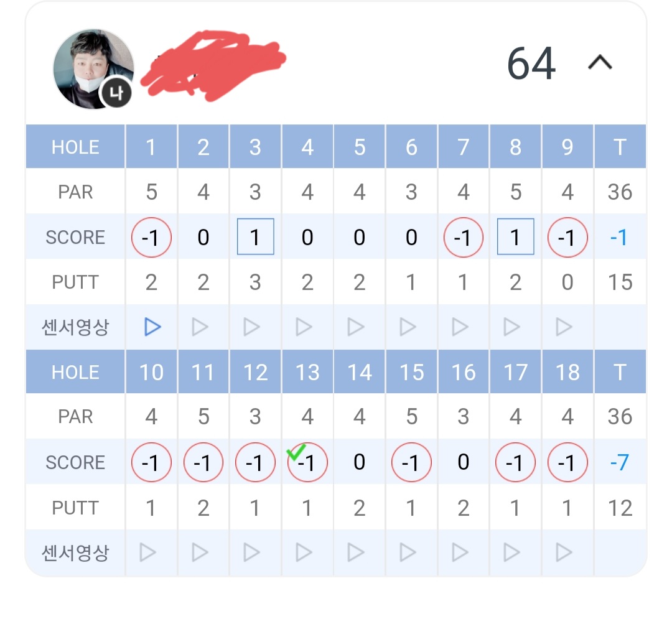Click the green checkmark on hole 13
This screenshot has height=619, width=672.
coord(295,454)
